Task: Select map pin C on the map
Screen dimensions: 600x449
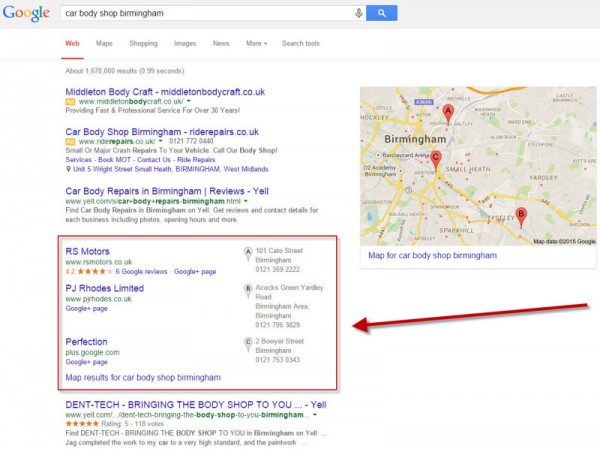Action: (435, 160)
